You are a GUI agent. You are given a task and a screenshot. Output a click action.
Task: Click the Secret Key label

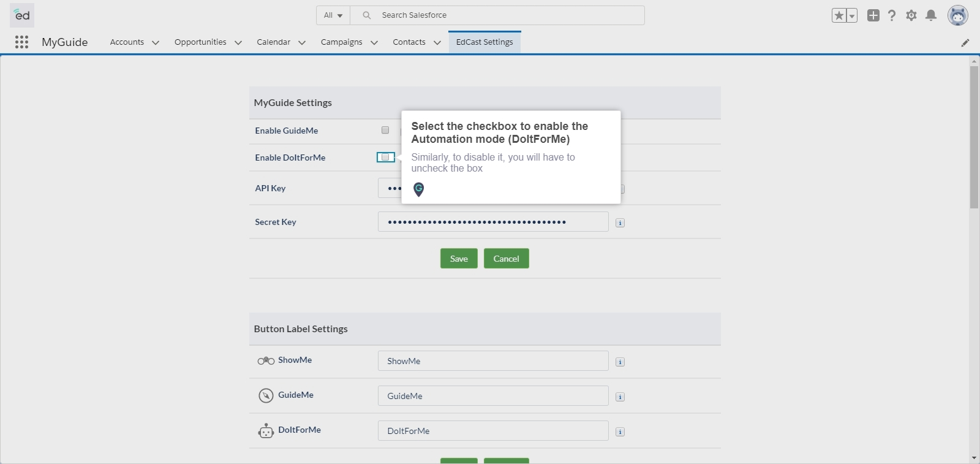pyautogui.click(x=276, y=222)
